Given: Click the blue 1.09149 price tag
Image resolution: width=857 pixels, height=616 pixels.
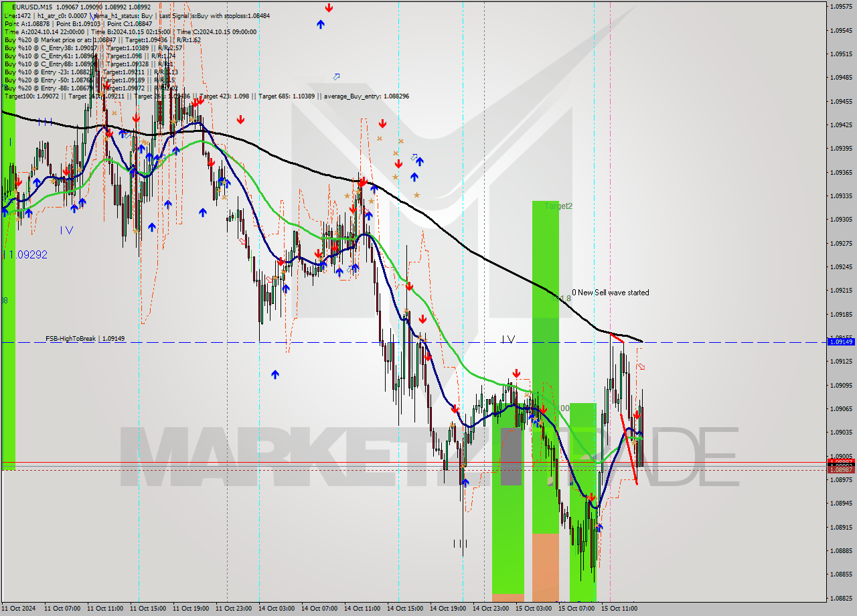Looking at the screenshot, I should [841, 341].
